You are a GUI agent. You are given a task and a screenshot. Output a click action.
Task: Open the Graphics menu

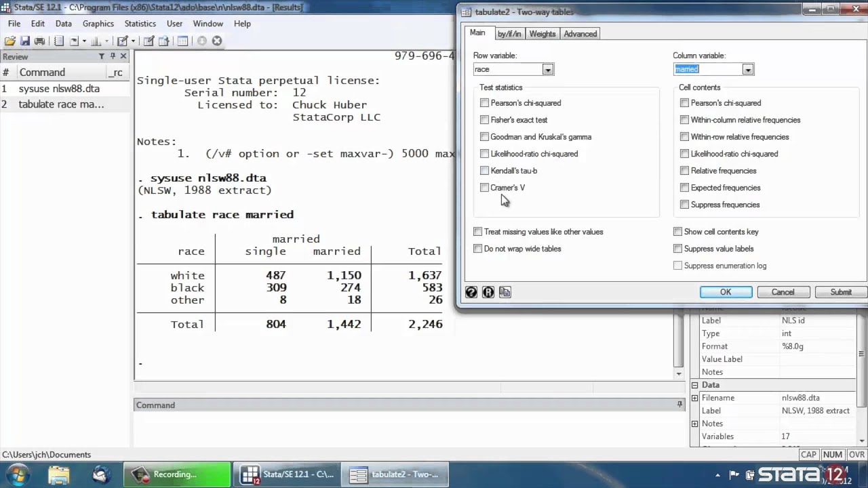[98, 24]
